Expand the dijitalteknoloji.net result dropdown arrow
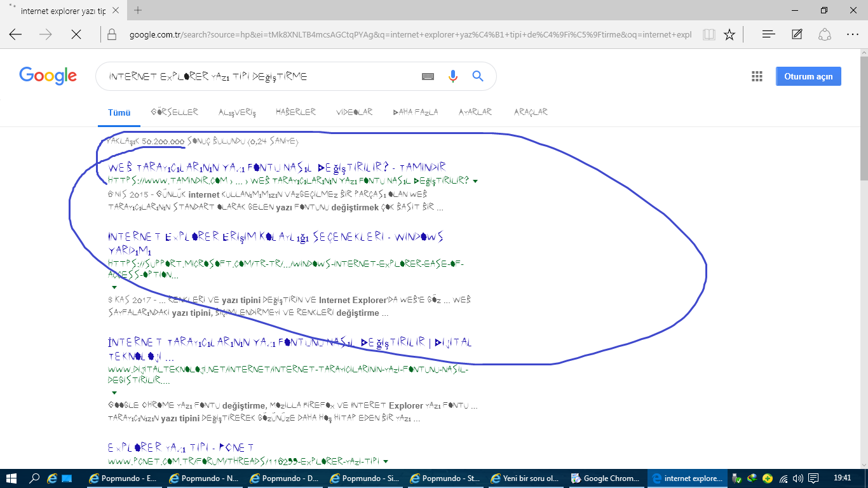 tap(114, 393)
